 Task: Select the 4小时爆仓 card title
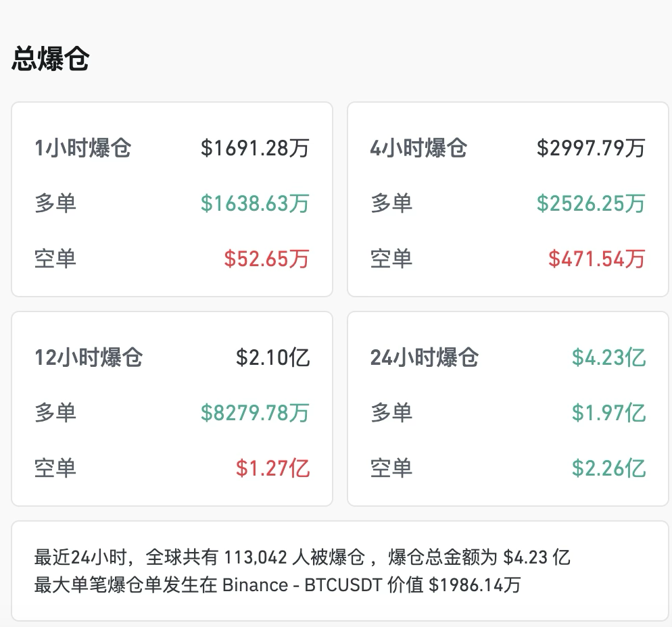pyautogui.click(x=418, y=148)
